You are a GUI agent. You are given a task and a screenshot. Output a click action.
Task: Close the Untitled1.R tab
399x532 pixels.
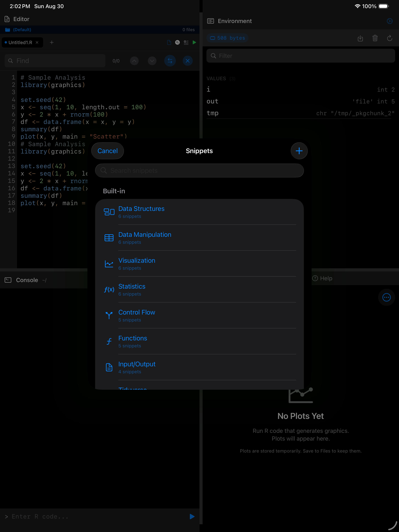point(37,42)
